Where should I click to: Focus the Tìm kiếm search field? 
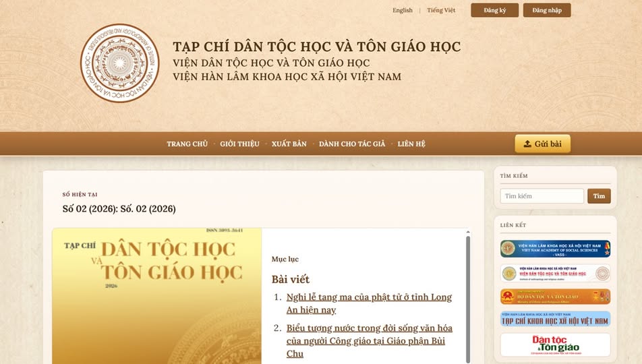[x=542, y=196]
